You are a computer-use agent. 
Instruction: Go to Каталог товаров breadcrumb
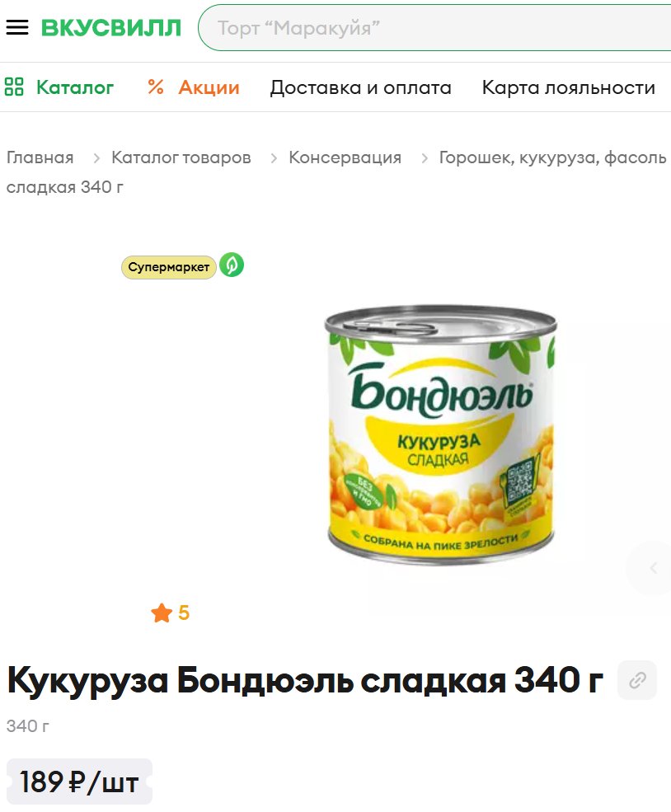[181, 157]
